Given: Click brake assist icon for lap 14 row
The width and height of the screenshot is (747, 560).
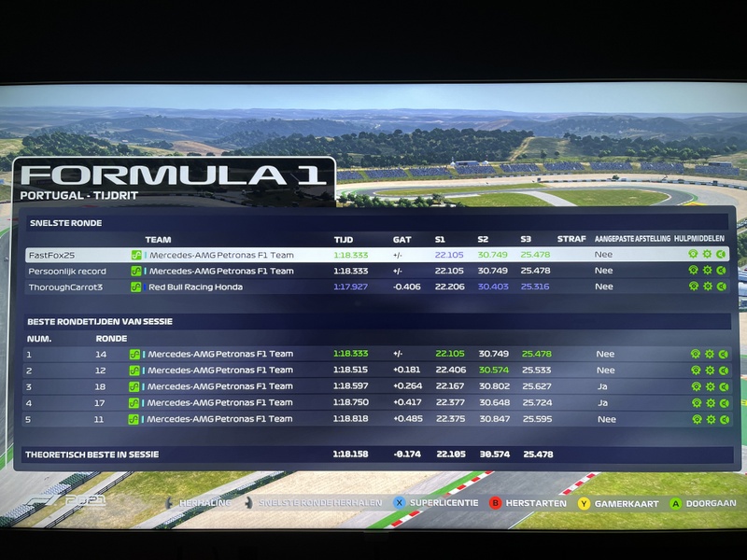Looking at the screenshot, I should click(x=723, y=354).
